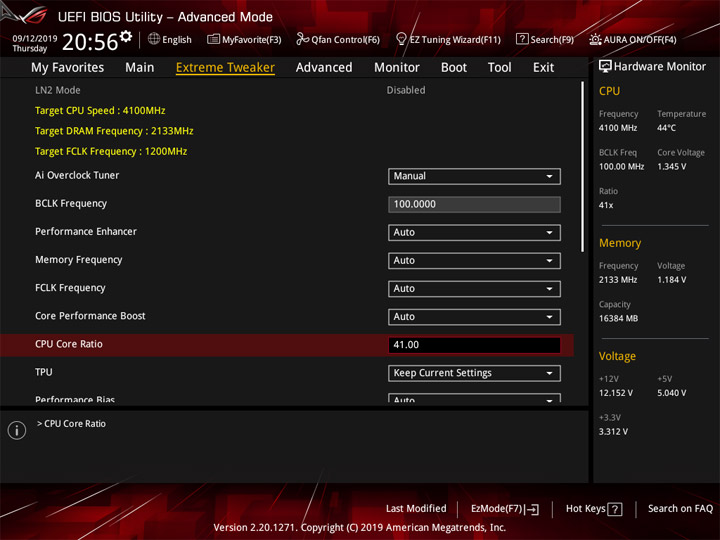Click the CPU Temperature 44°C reading
Screen dimensions: 720x540
(x=666, y=128)
